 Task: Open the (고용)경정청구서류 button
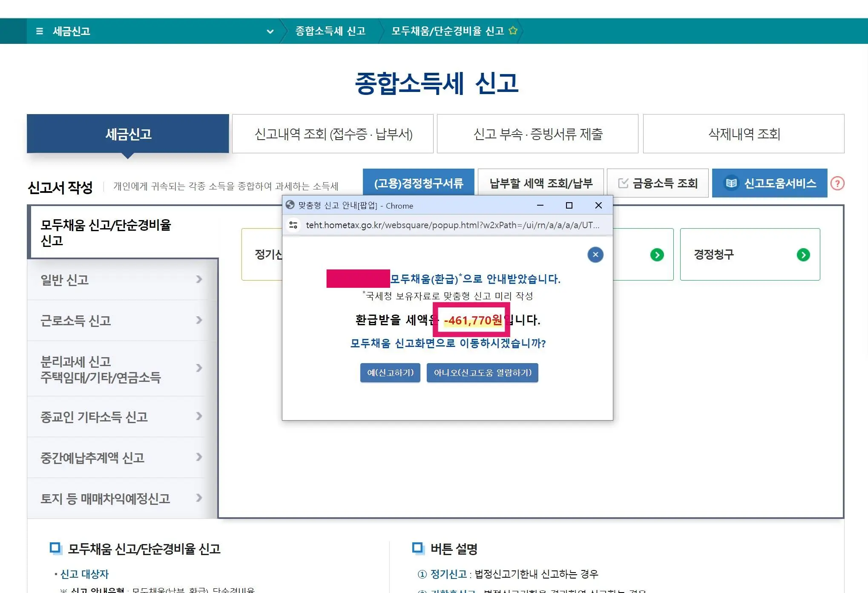pyautogui.click(x=418, y=183)
